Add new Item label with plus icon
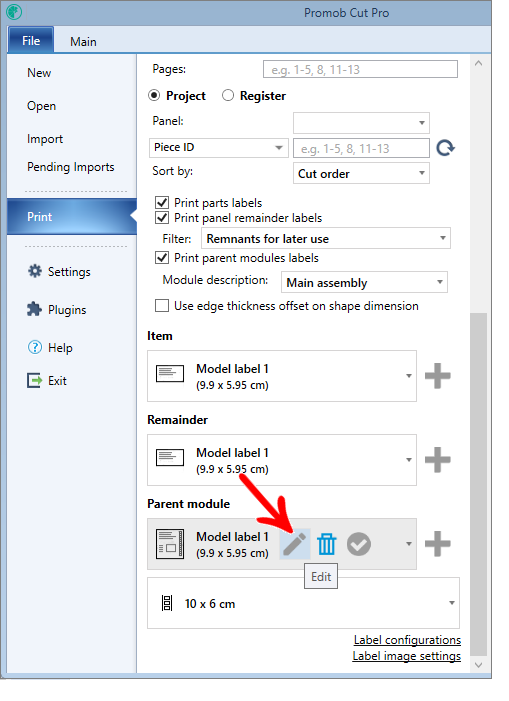509x701 pixels. (x=437, y=376)
